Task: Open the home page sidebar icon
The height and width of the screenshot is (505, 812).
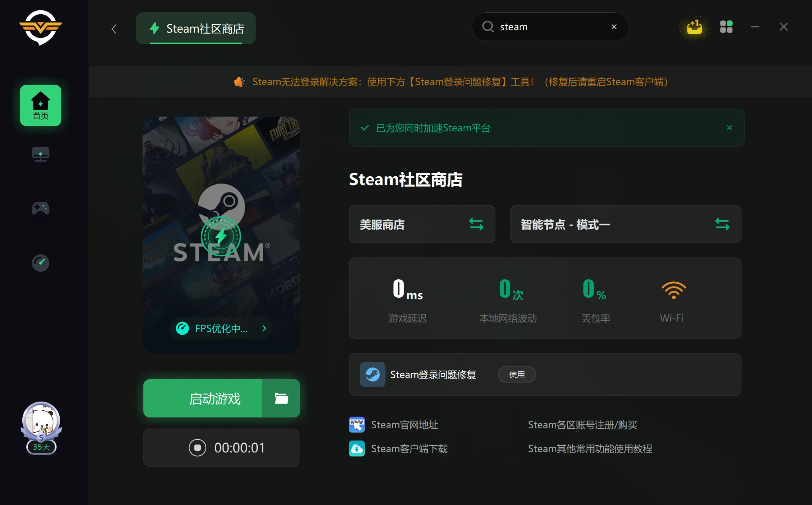Action: 41,105
